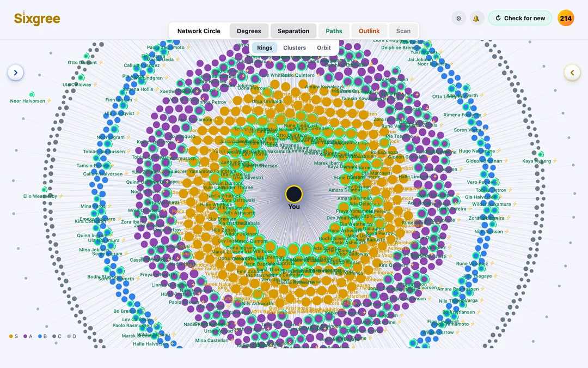Toggle the A tier legend dot
Image resolution: width=588 pixels, height=368 pixels.
point(25,336)
